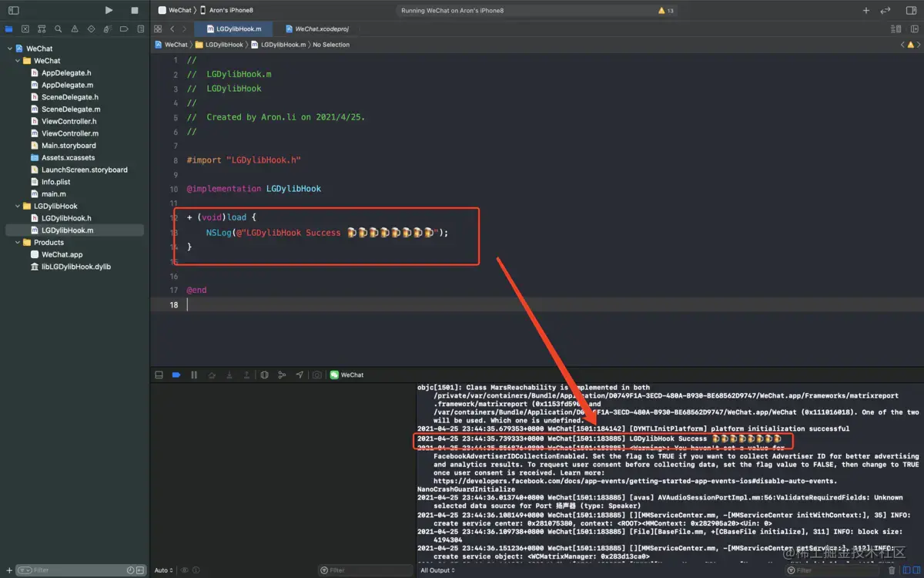Image resolution: width=924 pixels, height=578 pixels.
Task: Select SceneDelegate.m file
Action: 71,109
